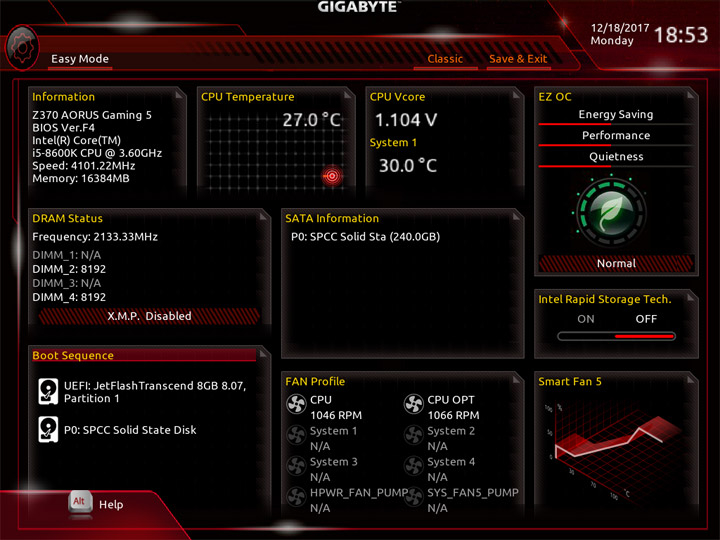Expand the SATA Information panel corner

[x=517, y=216]
